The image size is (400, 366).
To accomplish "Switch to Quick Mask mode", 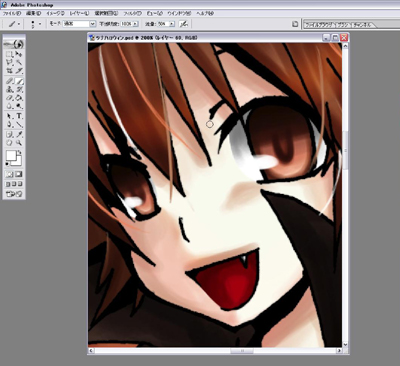I will [x=19, y=174].
